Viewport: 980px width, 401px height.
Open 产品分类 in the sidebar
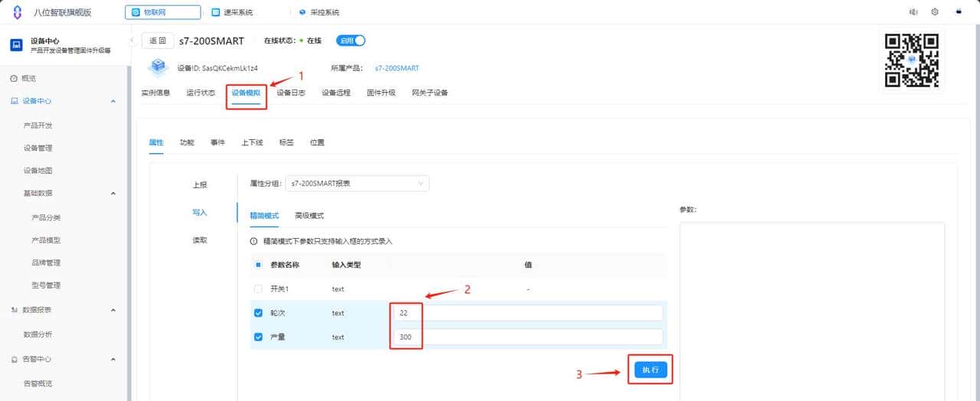coord(46,217)
